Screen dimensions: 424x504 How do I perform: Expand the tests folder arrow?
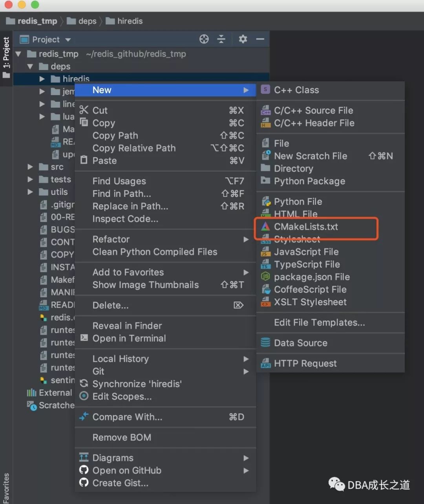pos(30,180)
